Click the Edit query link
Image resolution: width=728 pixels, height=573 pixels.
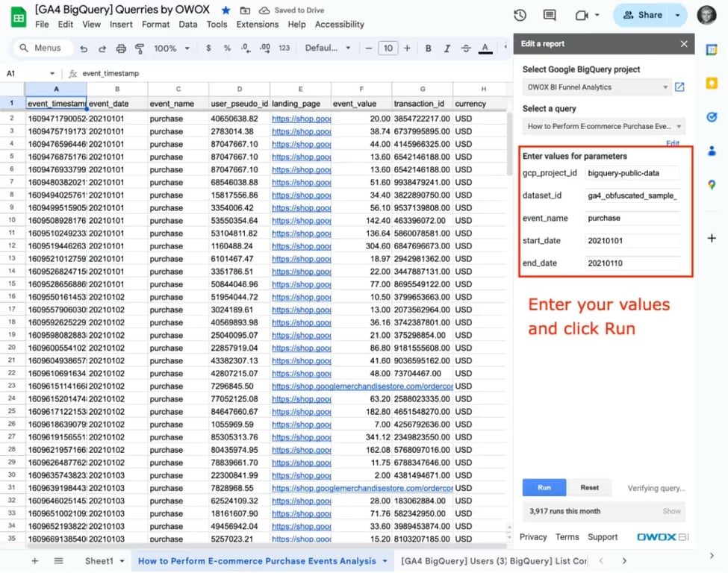coord(673,143)
